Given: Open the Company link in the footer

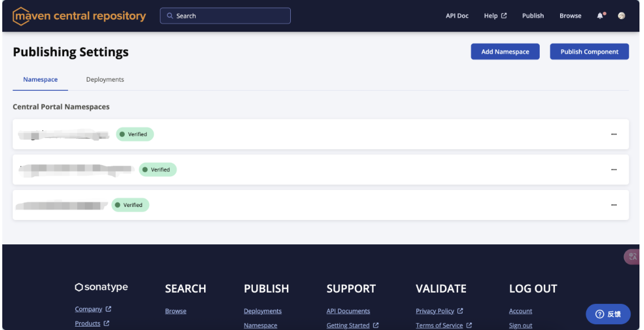Looking at the screenshot, I should [x=88, y=309].
